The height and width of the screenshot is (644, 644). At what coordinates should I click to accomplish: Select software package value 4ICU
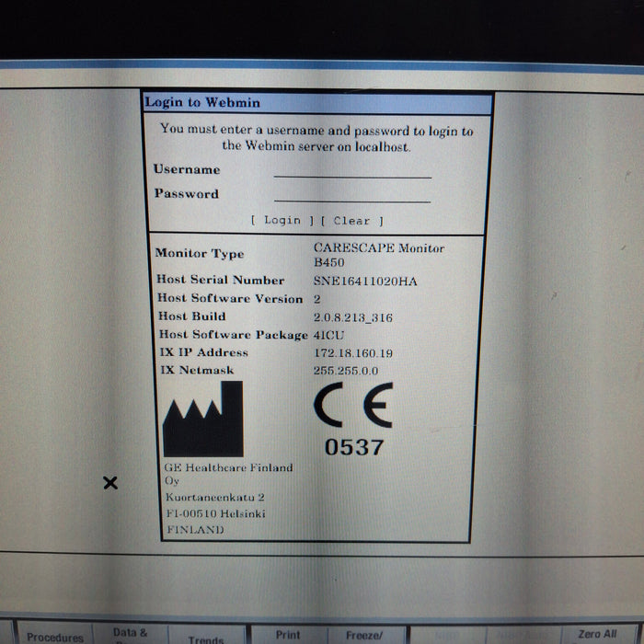click(x=328, y=335)
